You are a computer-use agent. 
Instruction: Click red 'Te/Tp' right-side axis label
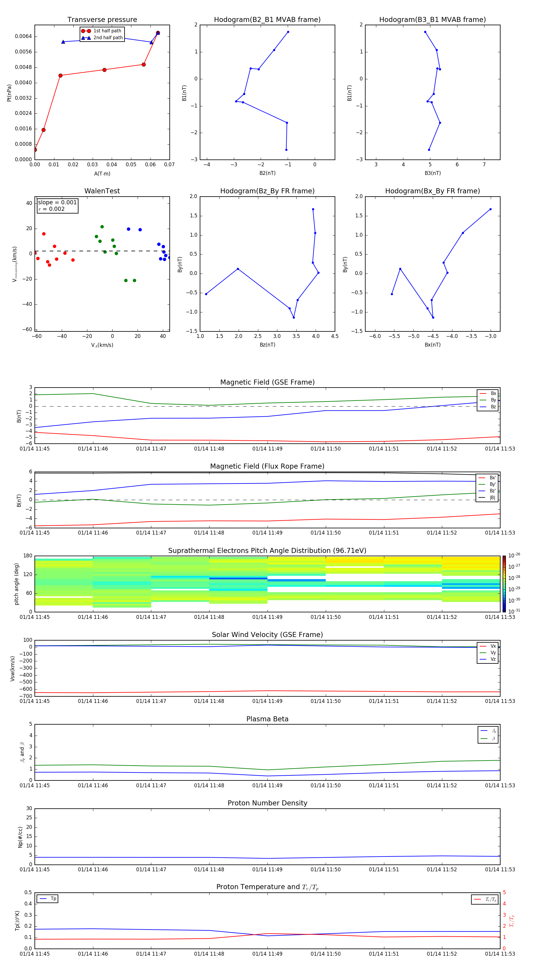click(x=512, y=921)
